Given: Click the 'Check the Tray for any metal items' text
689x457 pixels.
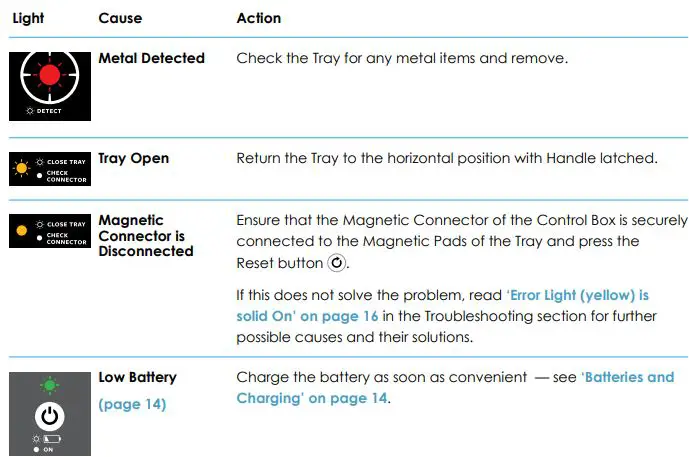Looking at the screenshot, I should click(x=402, y=58).
